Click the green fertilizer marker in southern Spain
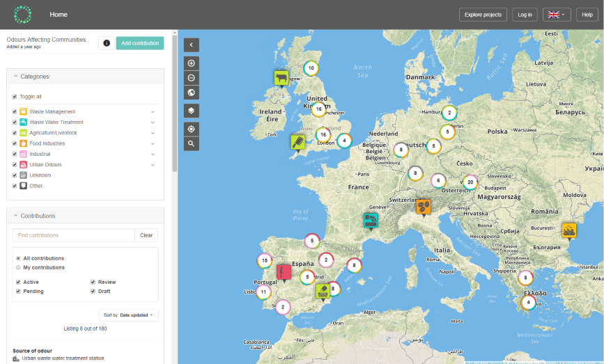Image resolution: width=604 pixels, height=364 pixels. pos(323,292)
